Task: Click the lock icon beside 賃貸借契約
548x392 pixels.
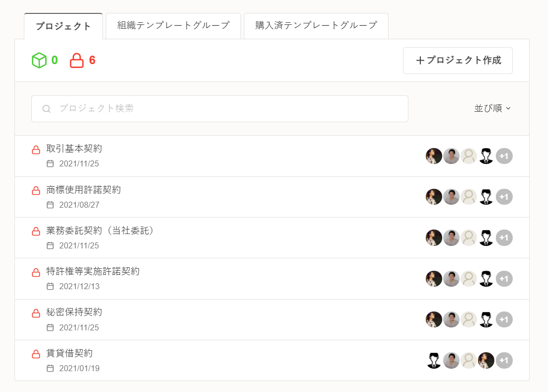Action: coord(36,354)
